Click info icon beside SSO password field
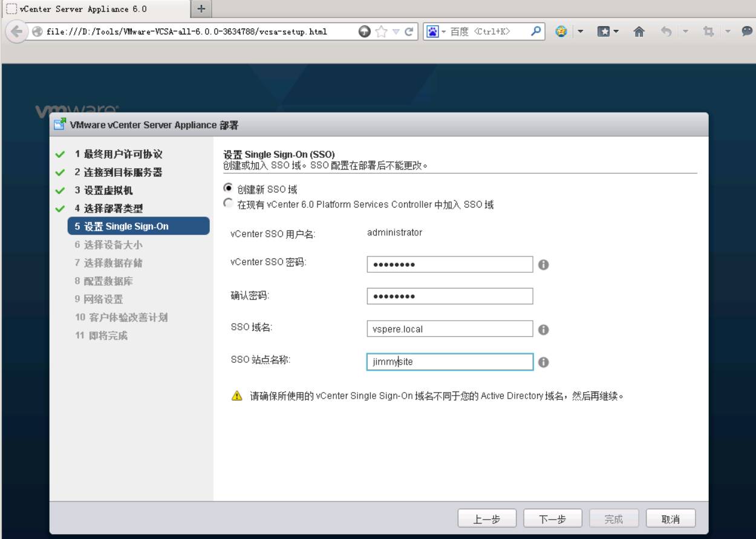The image size is (756, 539). 543,264
